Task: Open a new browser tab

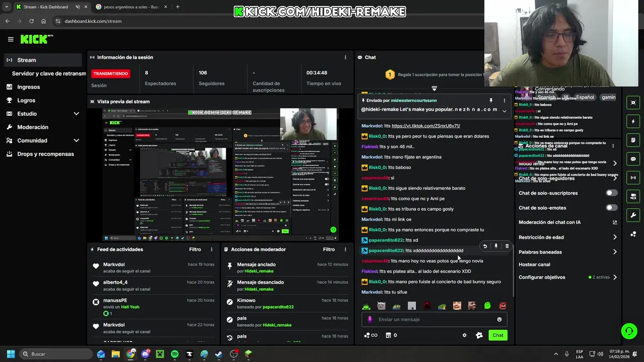Action: tap(178, 7)
